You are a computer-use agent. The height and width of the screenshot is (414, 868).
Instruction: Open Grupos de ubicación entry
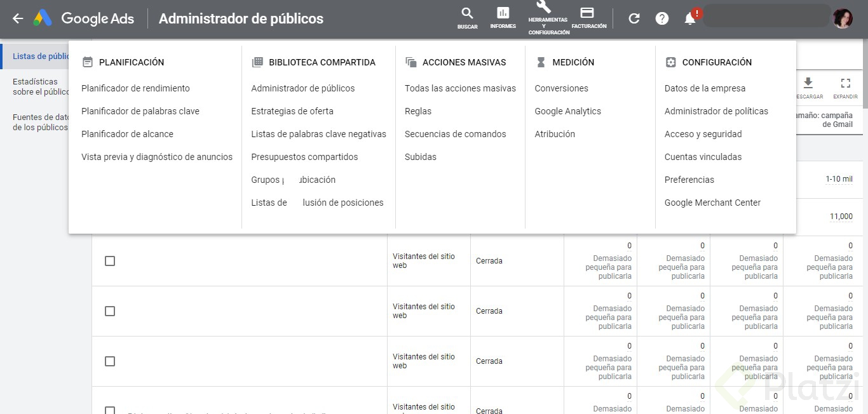point(293,180)
